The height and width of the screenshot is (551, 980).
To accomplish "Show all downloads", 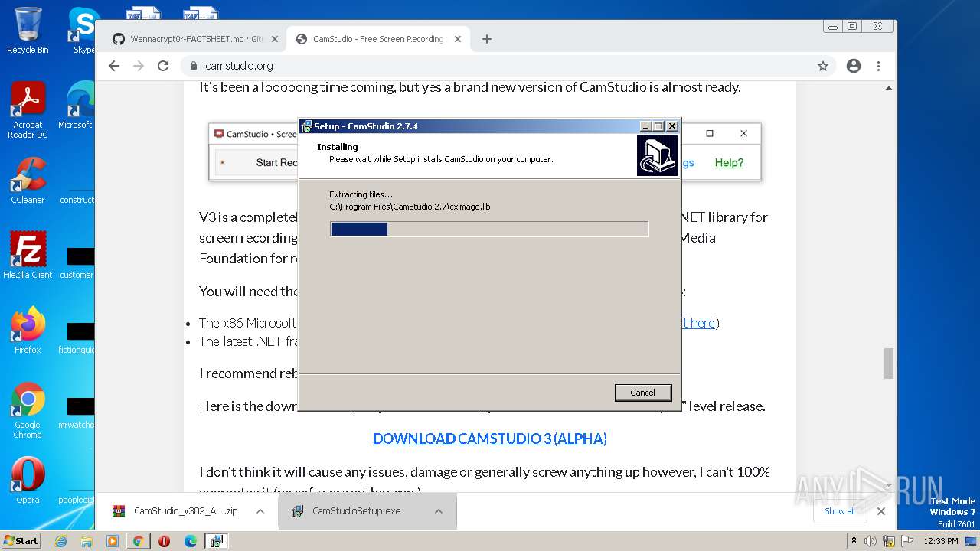I will pyautogui.click(x=840, y=511).
